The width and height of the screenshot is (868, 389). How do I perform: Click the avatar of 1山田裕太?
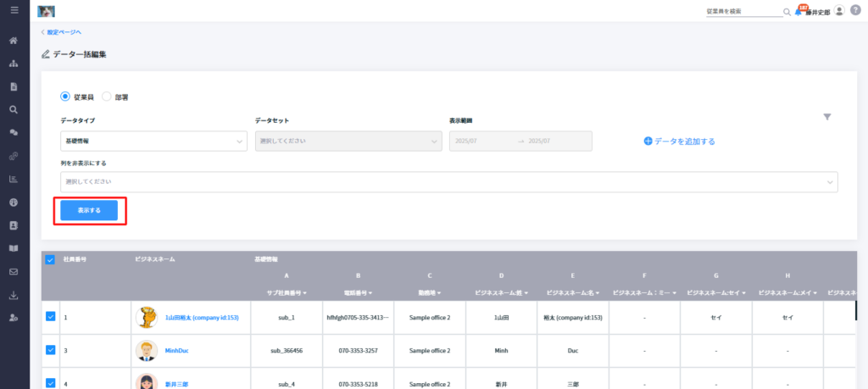point(147,318)
